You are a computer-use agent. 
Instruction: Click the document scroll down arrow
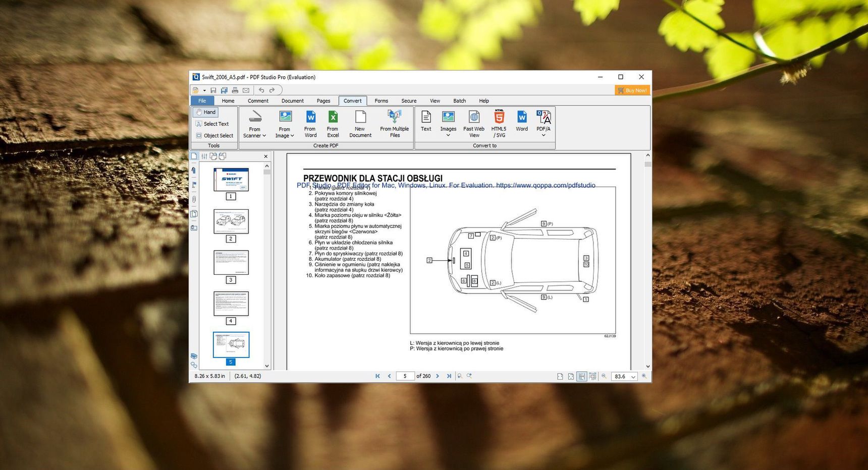click(x=647, y=367)
